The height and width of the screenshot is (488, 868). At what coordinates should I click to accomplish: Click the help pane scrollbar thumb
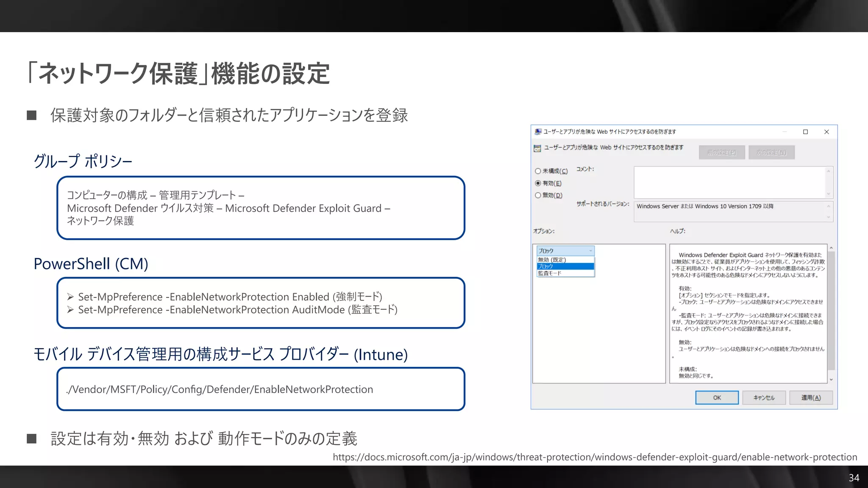(x=831, y=311)
